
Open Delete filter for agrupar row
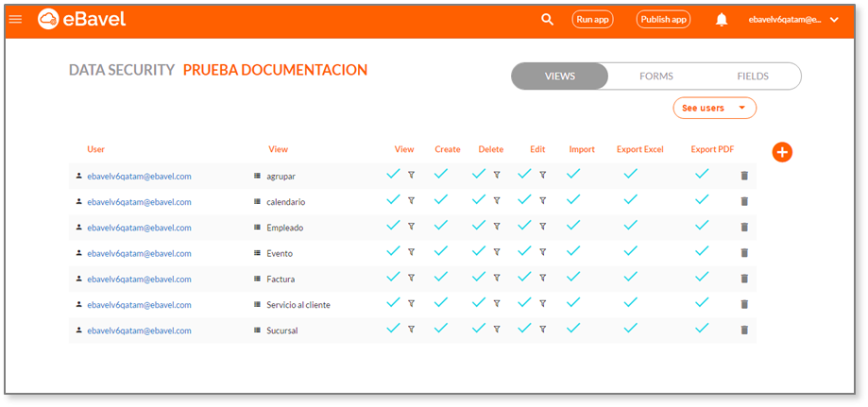(x=497, y=175)
